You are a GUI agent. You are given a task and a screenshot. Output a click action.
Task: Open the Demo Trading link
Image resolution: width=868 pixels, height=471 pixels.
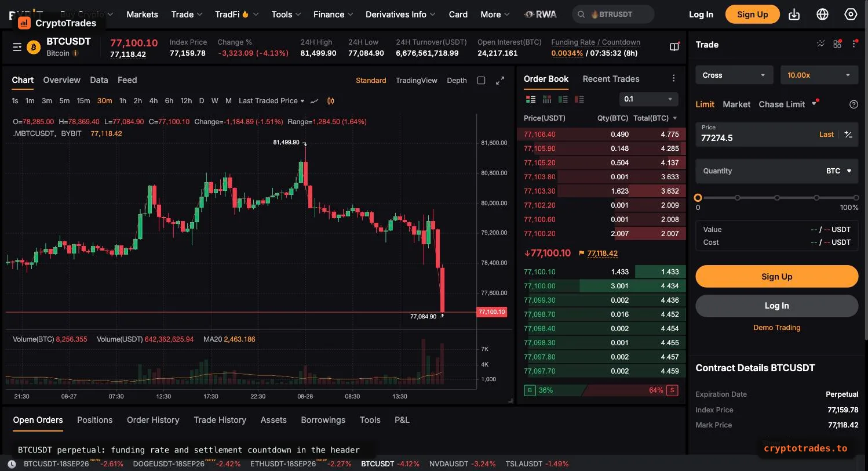(776, 328)
